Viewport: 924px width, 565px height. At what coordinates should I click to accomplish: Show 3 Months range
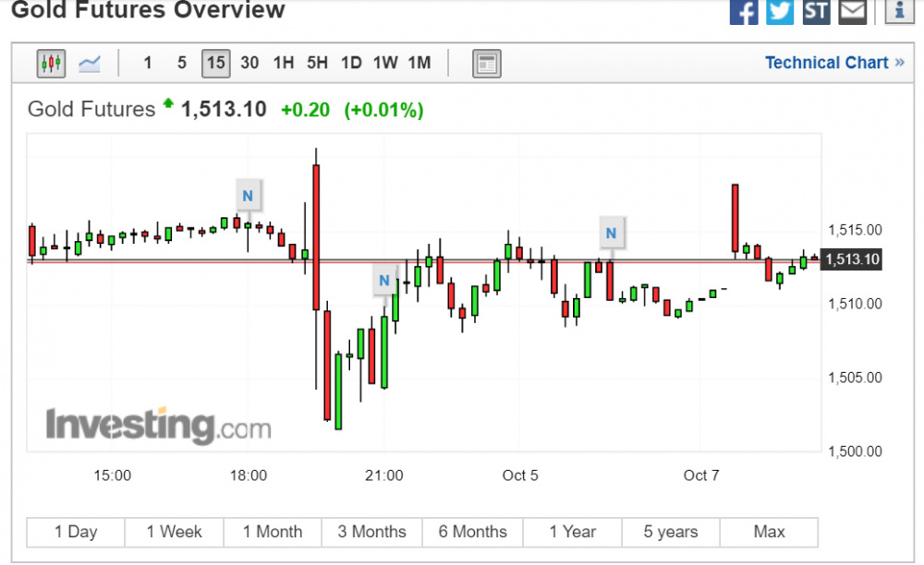[x=371, y=532]
